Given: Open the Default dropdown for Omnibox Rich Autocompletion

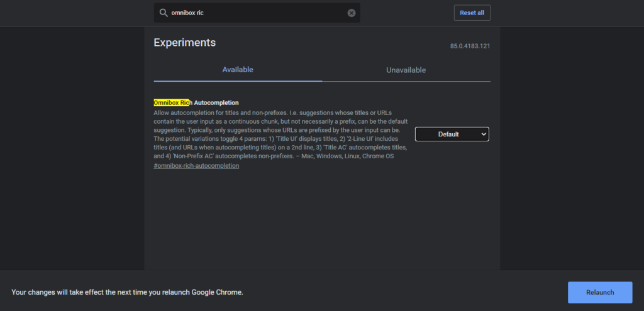Looking at the screenshot, I should (x=451, y=134).
